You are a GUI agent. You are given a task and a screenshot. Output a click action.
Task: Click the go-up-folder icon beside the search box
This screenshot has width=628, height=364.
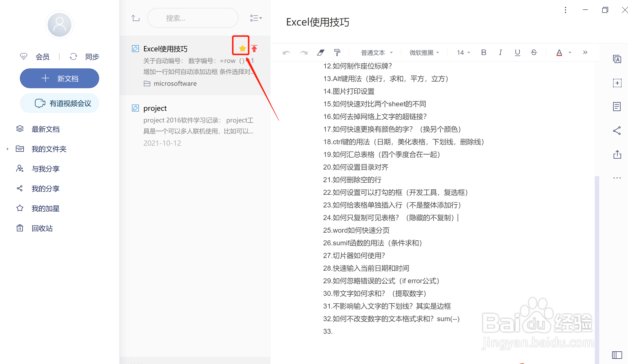pos(135,18)
